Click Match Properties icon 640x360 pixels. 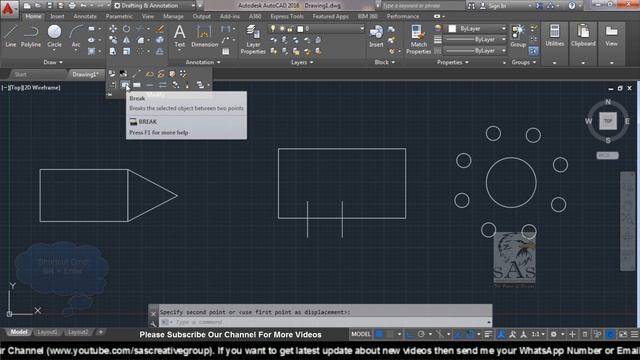pyautogui.click(x=418, y=39)
